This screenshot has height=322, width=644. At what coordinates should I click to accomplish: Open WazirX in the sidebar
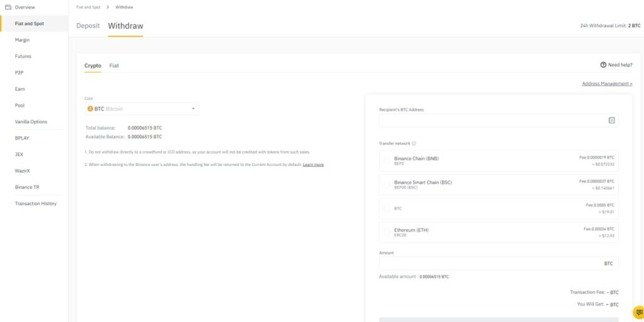[x=22, y=171]
